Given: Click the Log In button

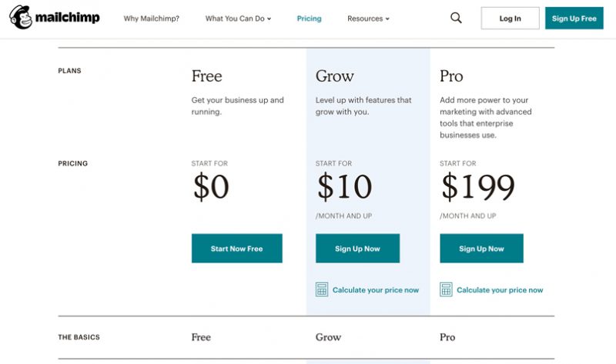Looking at the screenshot, I should pyautogui.click(x=510, y=18).
